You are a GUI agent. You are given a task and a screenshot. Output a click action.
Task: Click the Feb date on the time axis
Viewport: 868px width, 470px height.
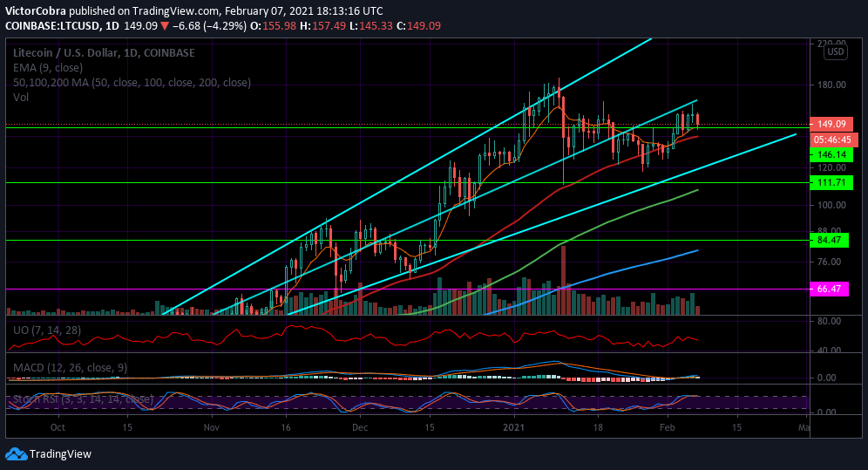pyautogui.click(x=667, y=427)
